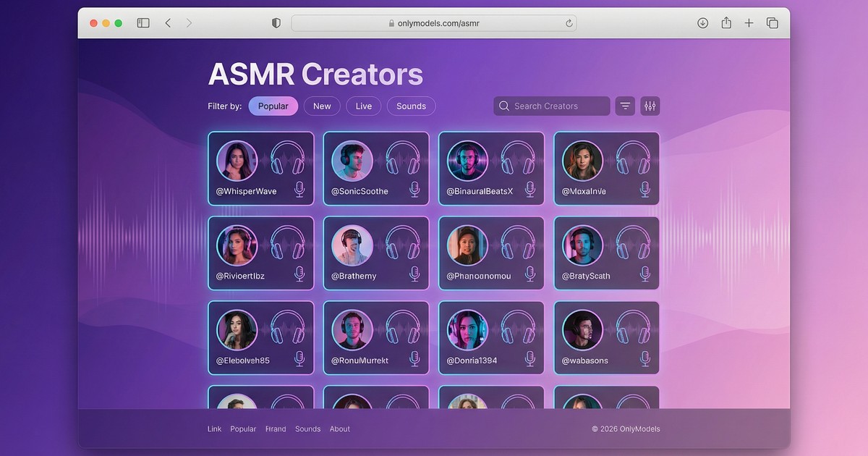Viewport: 868px width, 456px height.
Task: Click the @BinauralBeatsX username
Action: click(x=480, y=191)
